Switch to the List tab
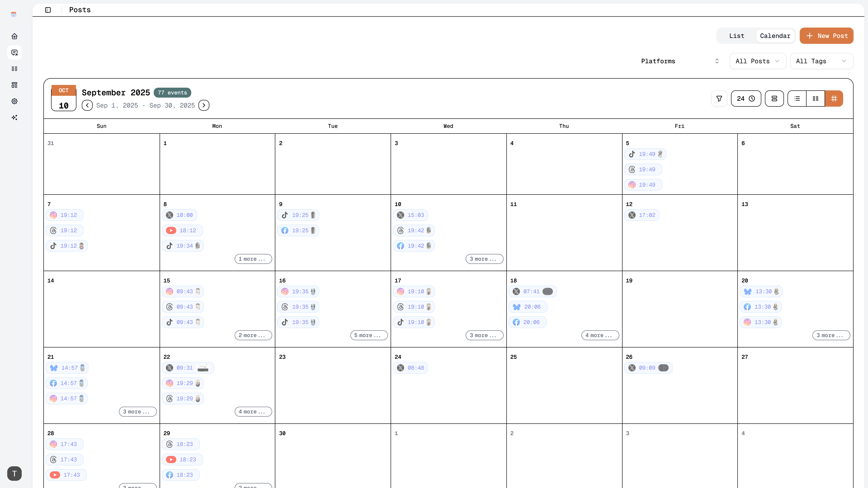 coord(737,36)
